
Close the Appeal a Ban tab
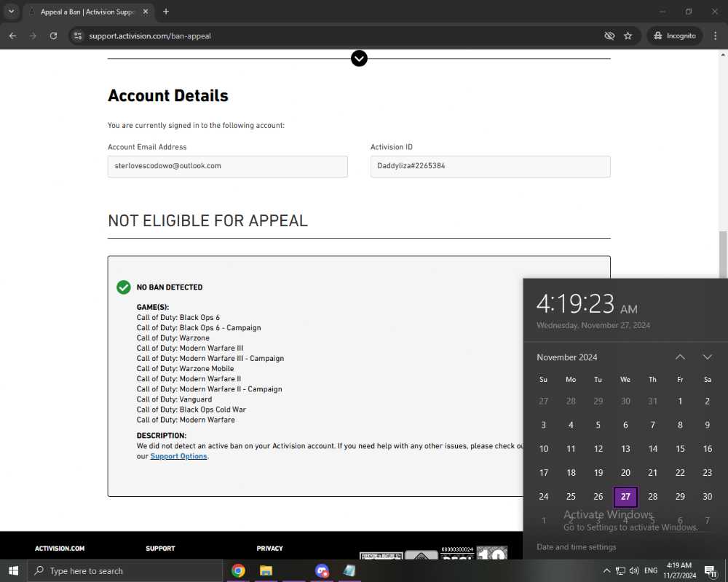pyautogui.click(x=146, y=12)
